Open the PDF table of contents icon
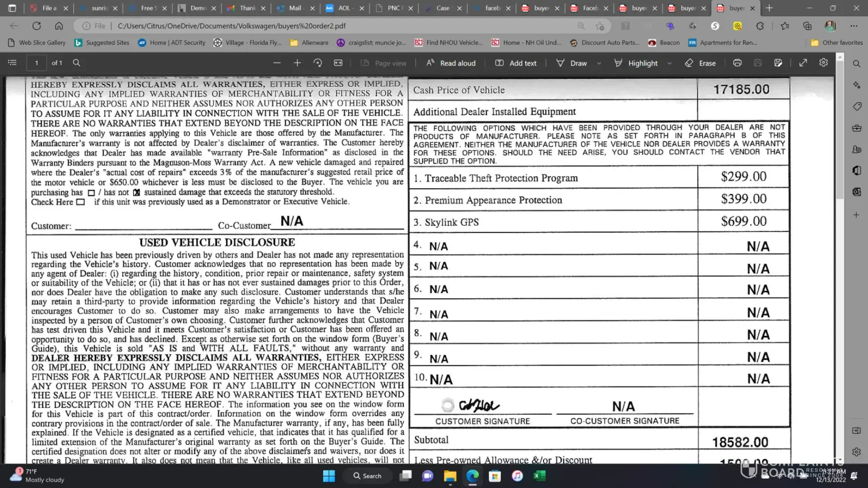The width and height of the screenshot is (868, 488). click(x=12, y=63)
